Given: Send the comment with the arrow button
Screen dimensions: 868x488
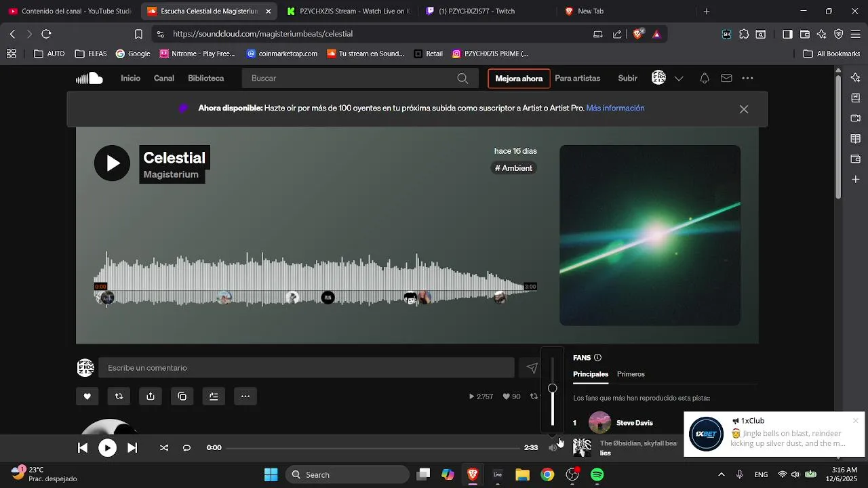Looking at the screenshot, I should [x=532, y=368].
